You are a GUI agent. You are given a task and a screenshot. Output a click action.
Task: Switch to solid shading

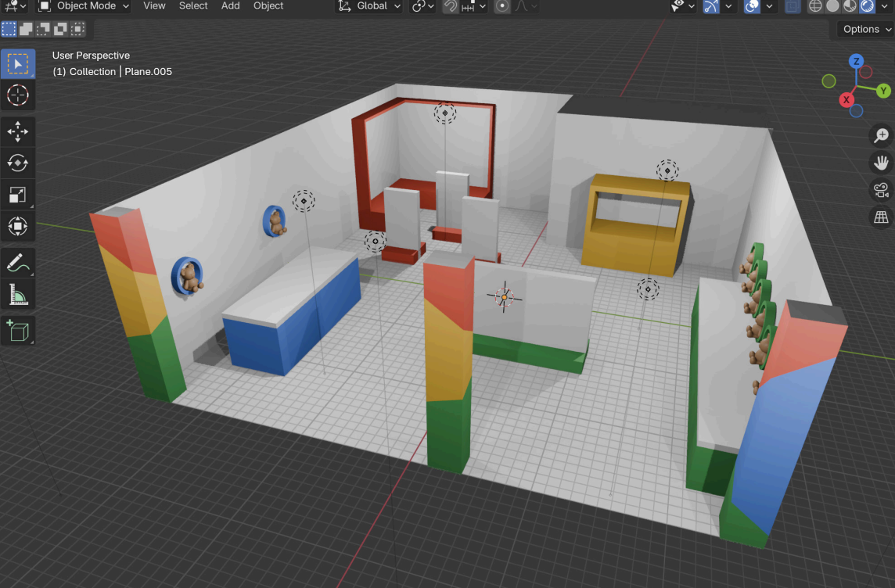coord(832,5)
